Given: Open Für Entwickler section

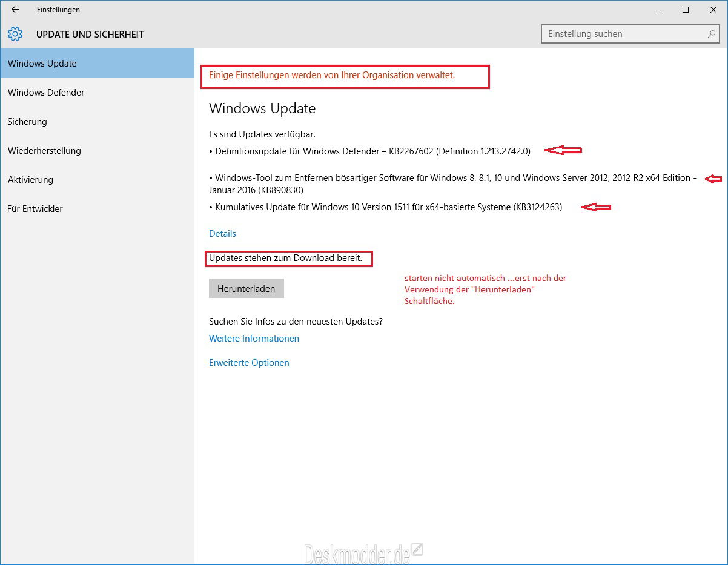Looking at the screenshot, I should pyautogui.click(x=97, y=208).
